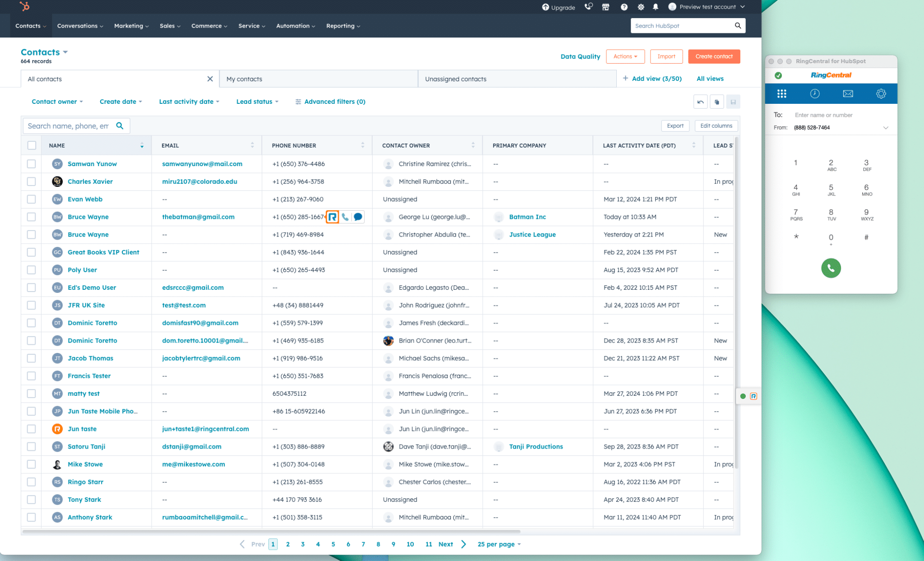Toggle the checkbox next to Samwan Yunow
Screen dimensions: 924x561
[x=30, y=164]
